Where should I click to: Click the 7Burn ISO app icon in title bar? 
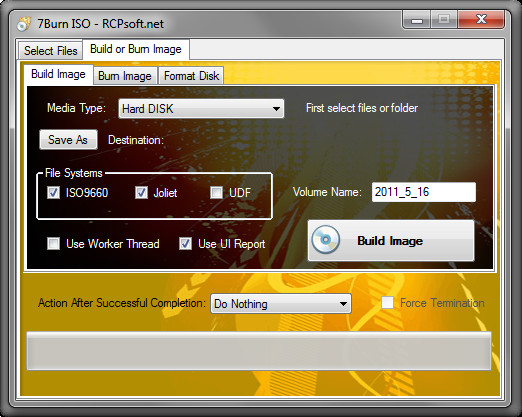(23, 24)
